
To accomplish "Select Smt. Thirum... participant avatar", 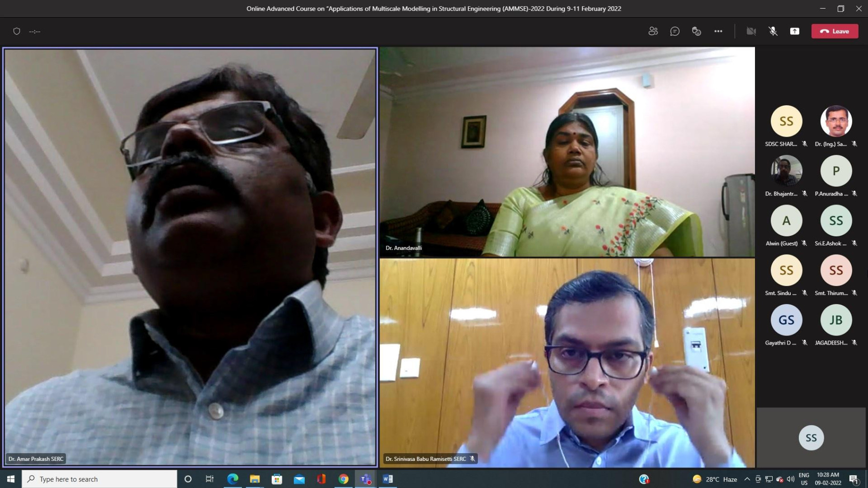I will click(836, 270).
